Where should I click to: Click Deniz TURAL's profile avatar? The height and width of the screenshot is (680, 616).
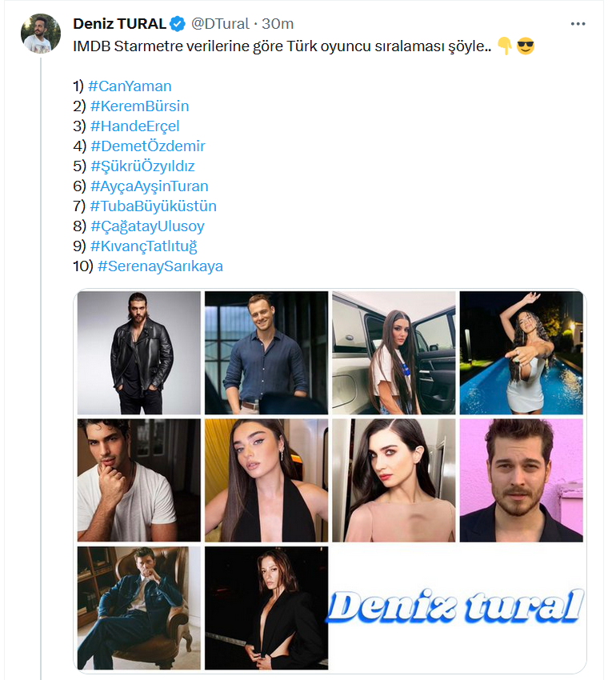(x=42, y=34)
